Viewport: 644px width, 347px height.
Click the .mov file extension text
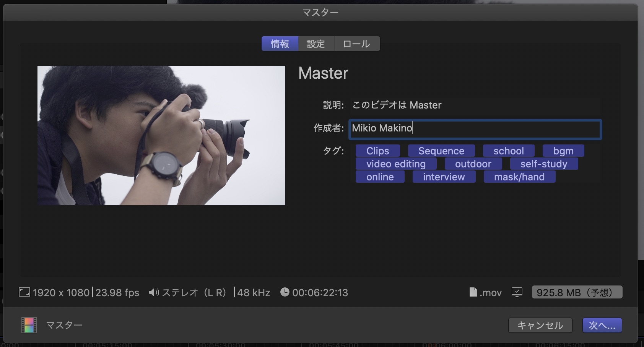pyautogui.click(x=491, y=293)
